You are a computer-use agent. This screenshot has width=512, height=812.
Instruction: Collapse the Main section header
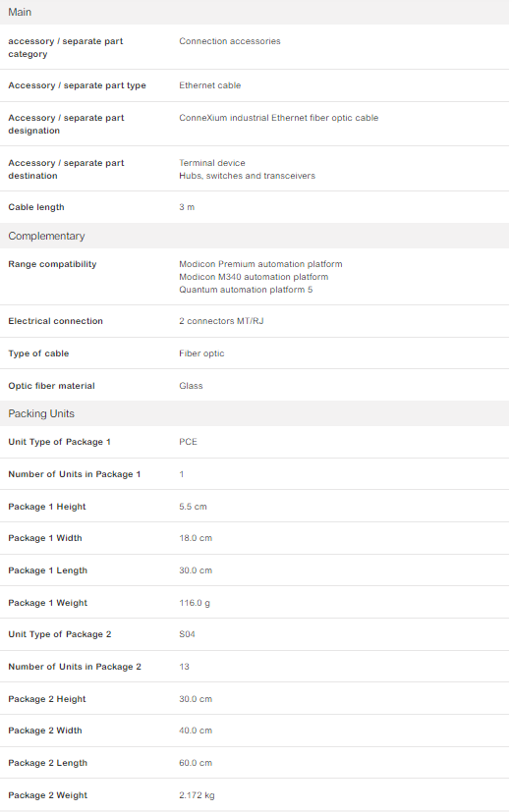coord(255,12)
